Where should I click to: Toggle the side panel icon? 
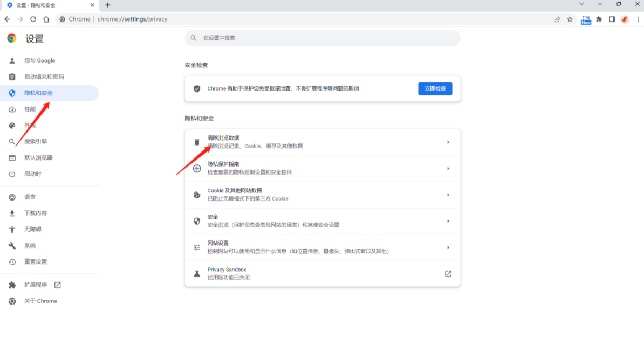(612, 19)
